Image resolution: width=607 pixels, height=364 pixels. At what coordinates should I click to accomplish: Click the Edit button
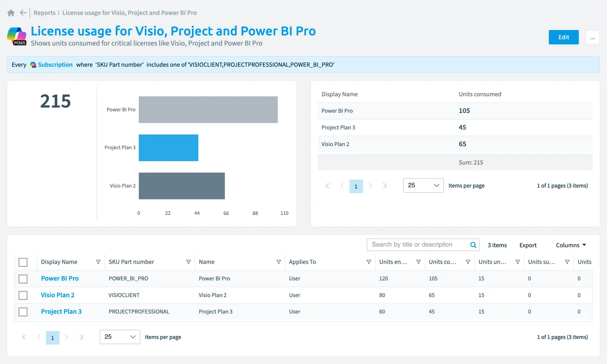click(564, 37)
